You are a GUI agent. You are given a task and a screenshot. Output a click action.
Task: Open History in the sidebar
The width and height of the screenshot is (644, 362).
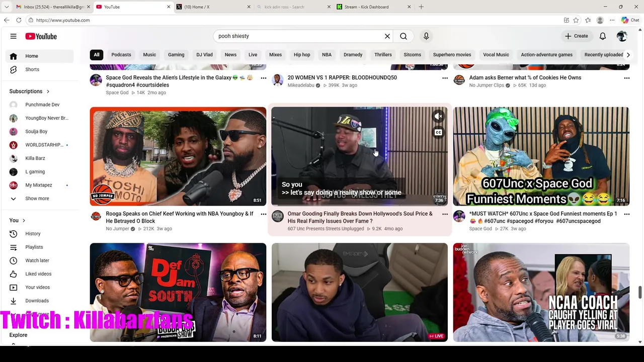coord(40,234)
